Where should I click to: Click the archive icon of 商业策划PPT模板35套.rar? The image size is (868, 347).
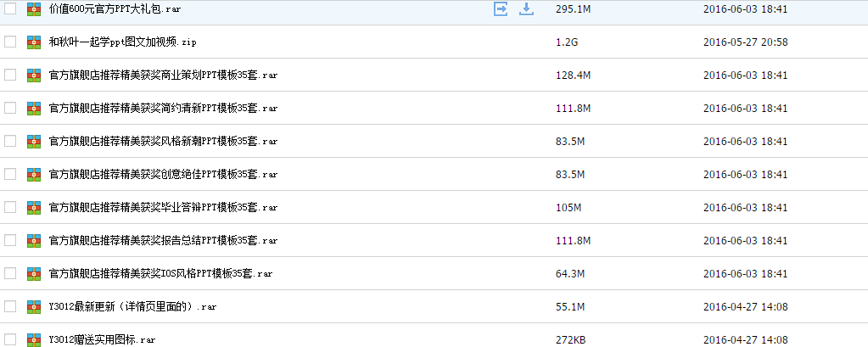point(34,75)
